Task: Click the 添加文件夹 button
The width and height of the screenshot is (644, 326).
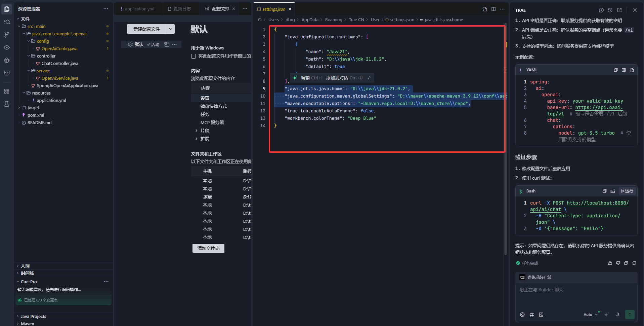Action: point(208,248)
